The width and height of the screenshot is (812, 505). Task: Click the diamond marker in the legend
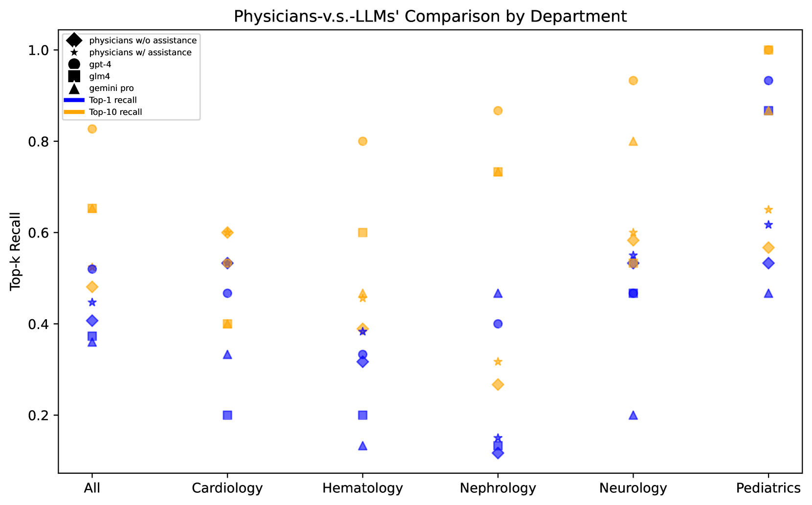74,40
